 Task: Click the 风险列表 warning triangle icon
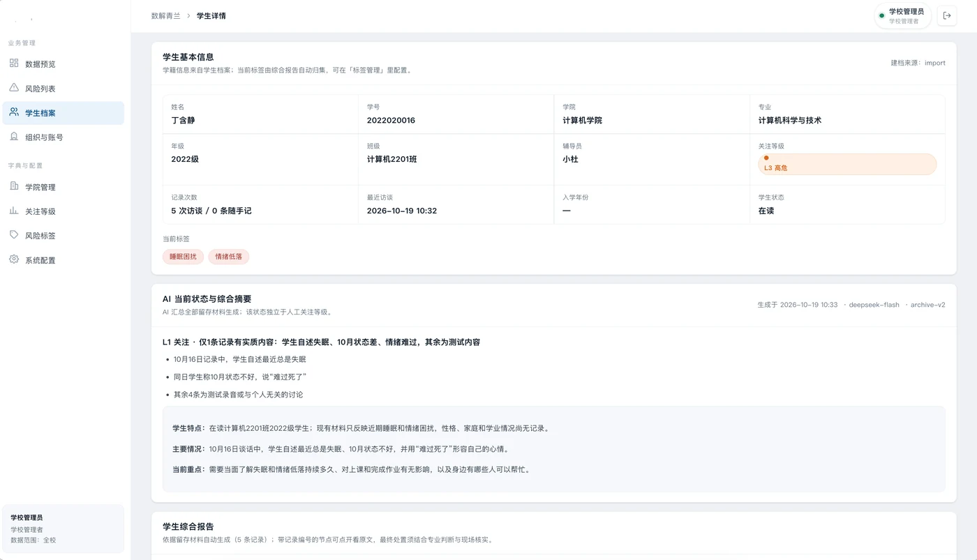(x=14, y=88)
